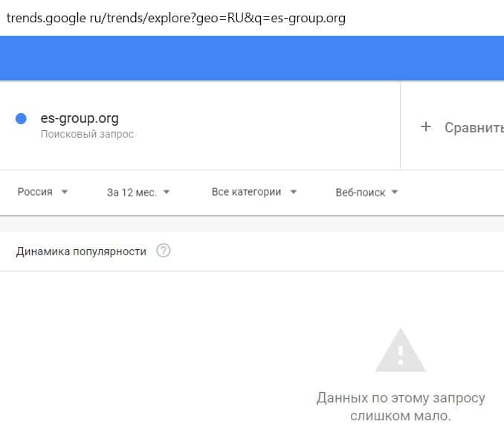The height and width of the screenshot is (427, 504).
Task: Click the plus icon beside Сравнить
Action: point(426,126)
